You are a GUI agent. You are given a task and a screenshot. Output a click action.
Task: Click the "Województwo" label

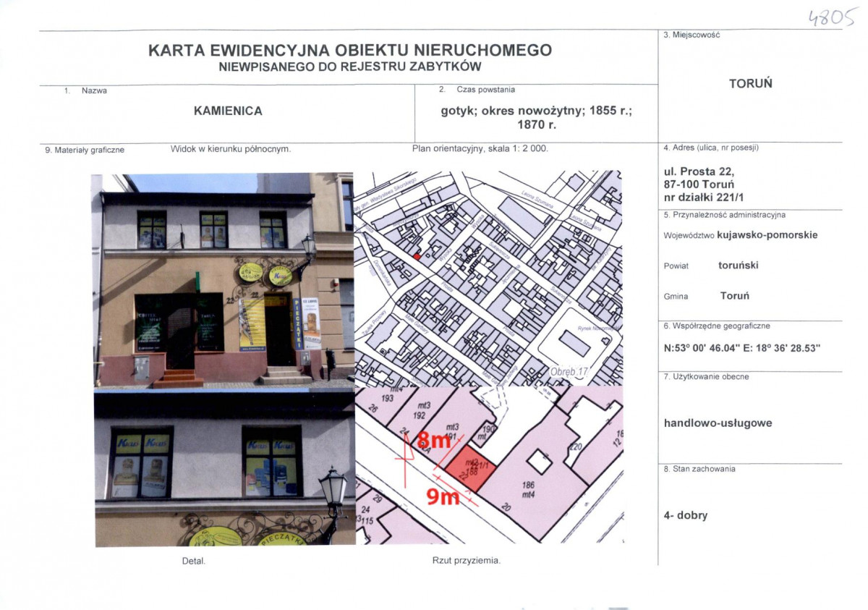tap(689, 235)
